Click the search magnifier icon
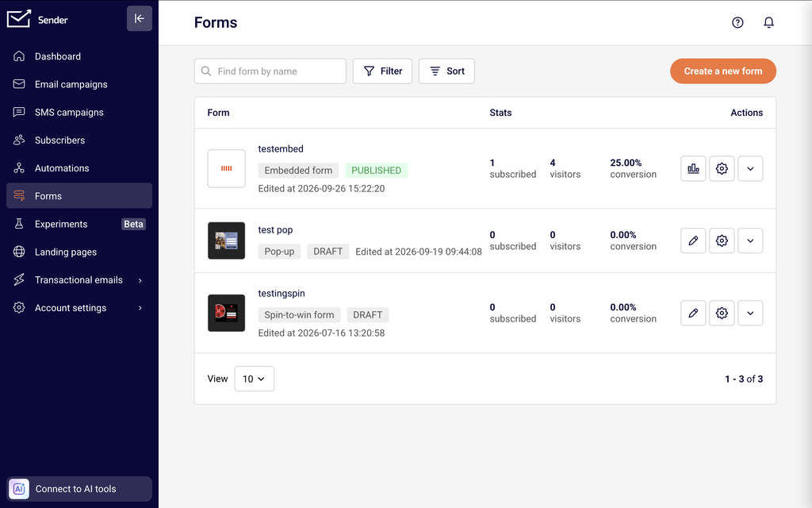812x508 pixels. [206, 71]
